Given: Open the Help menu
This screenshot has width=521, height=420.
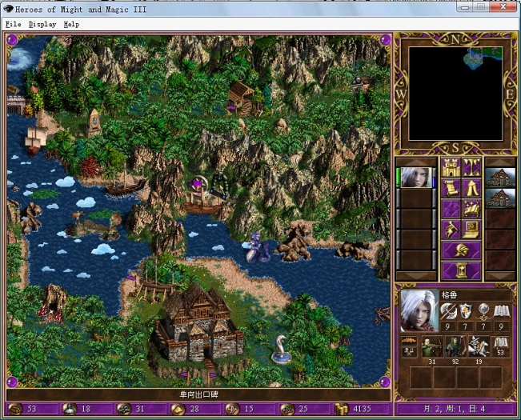Looking at the screenshot, I should [71, 24].
